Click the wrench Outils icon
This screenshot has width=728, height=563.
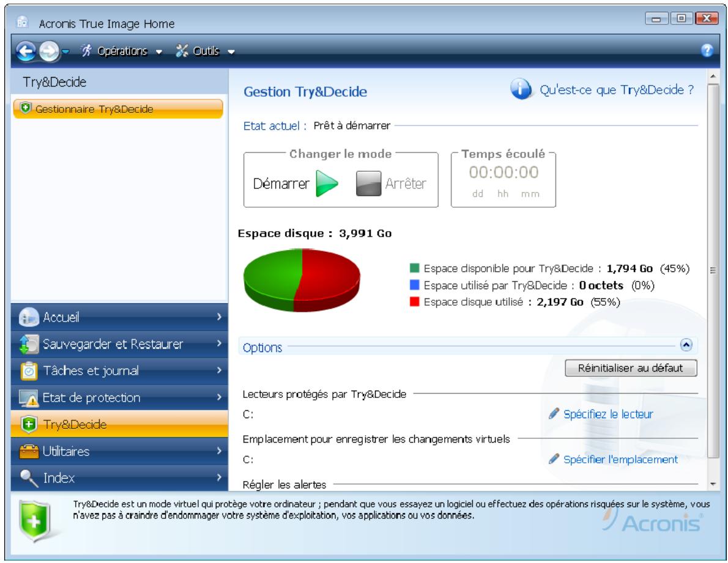(182, 51)
